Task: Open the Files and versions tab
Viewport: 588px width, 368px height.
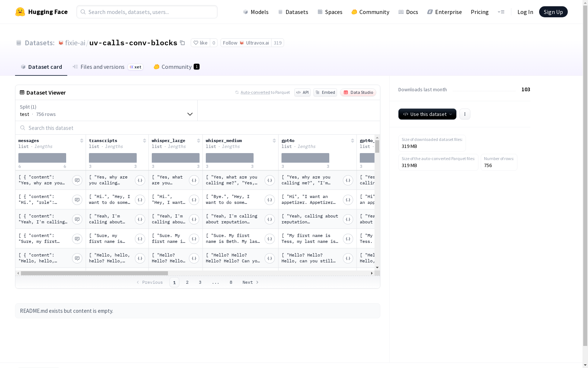Action: coord(108,67)
